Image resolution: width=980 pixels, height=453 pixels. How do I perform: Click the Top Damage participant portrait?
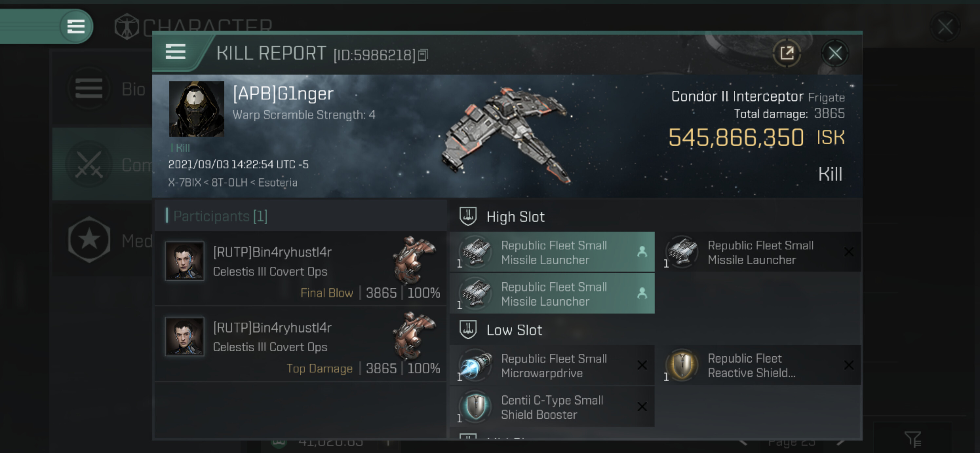tap(185, 336)
